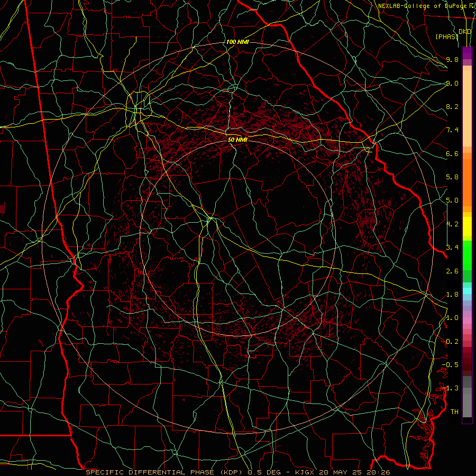476x476 pixels.
Task: Select the 9.0 scale value
Action: pyautogui.click(x=452, y=83)
